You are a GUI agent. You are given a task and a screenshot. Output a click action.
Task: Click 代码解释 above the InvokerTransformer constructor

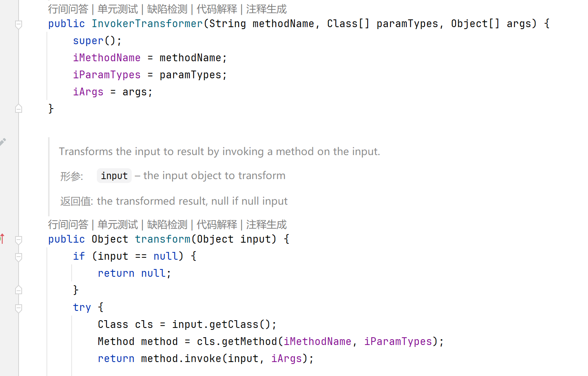click(x=217, y=9)
